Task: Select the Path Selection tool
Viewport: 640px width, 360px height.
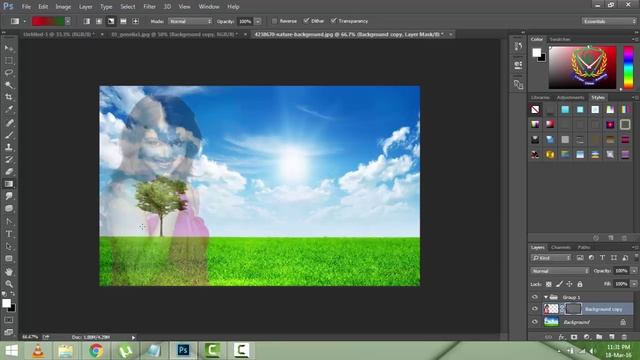Action: (9, 247)
